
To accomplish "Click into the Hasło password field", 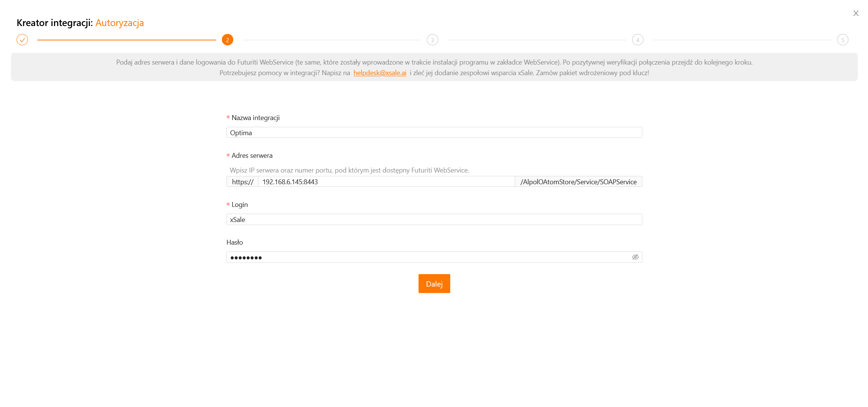I will (426, 257).
